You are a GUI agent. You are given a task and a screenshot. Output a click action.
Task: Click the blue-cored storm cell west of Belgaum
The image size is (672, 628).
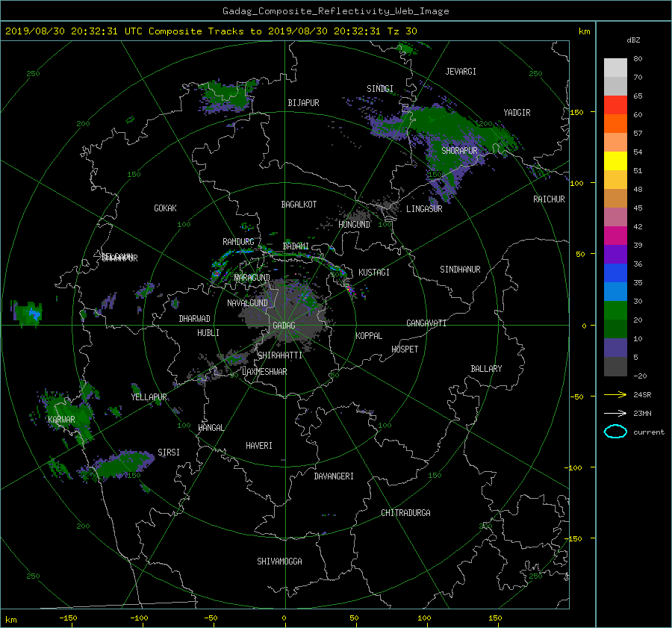[x=28, y=313]
